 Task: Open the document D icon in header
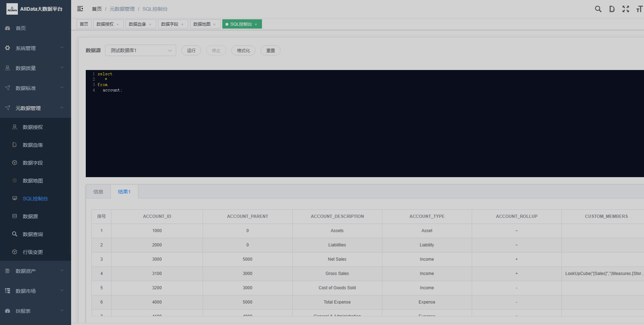coord(612,9)
